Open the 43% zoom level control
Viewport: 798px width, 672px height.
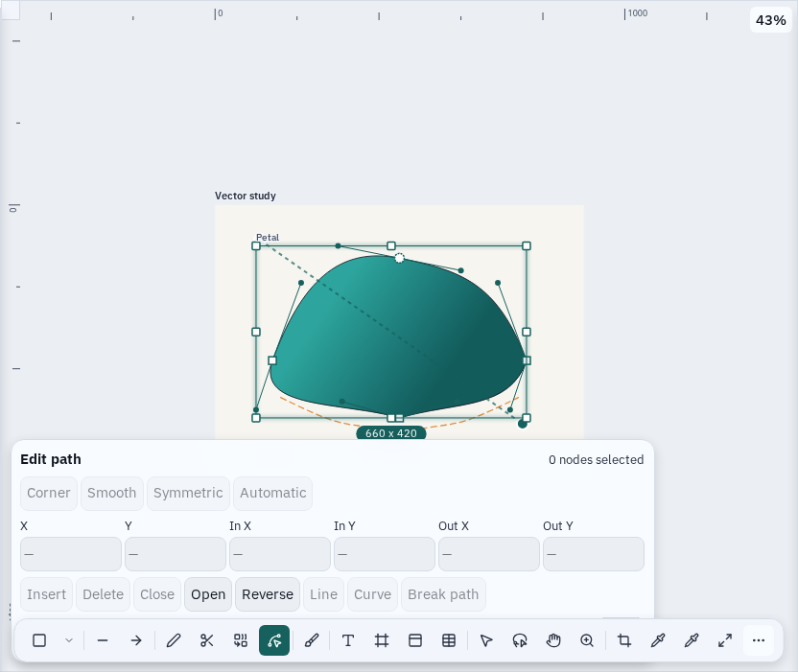(770, 20)
